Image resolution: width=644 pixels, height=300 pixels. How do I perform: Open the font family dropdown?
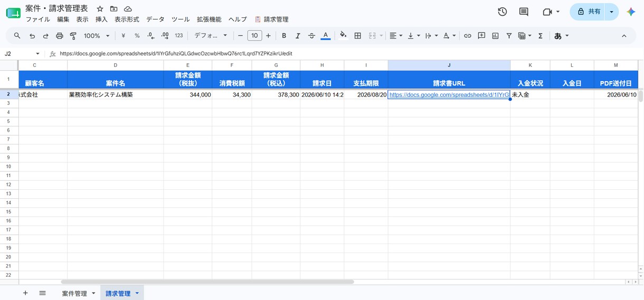[210, 36]
